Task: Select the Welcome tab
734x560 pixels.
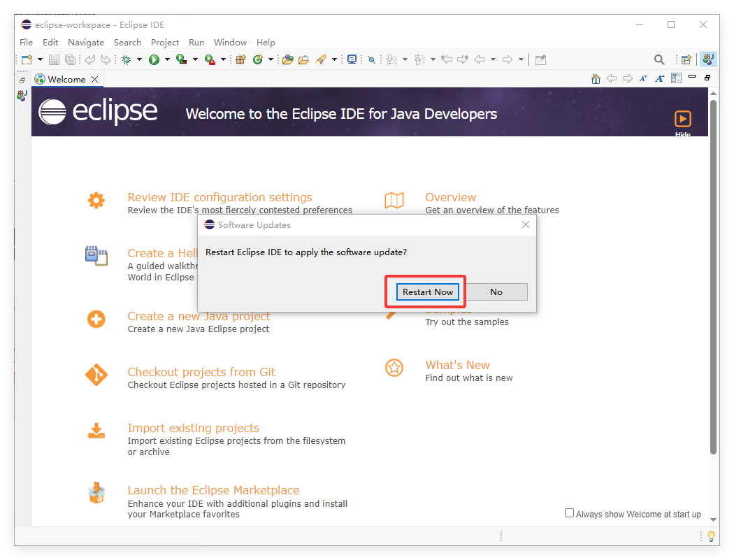Action: [x=65, y=79]
